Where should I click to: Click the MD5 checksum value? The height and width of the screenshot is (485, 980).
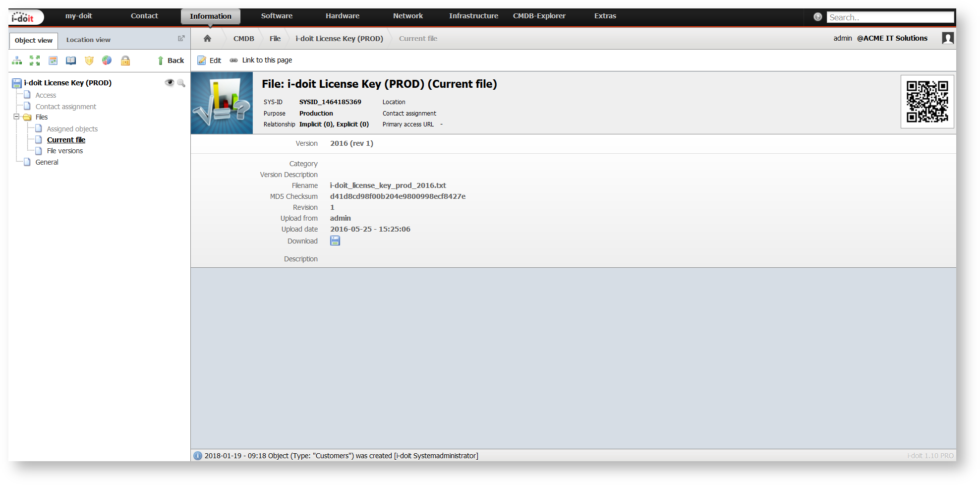tap(398, 196)
